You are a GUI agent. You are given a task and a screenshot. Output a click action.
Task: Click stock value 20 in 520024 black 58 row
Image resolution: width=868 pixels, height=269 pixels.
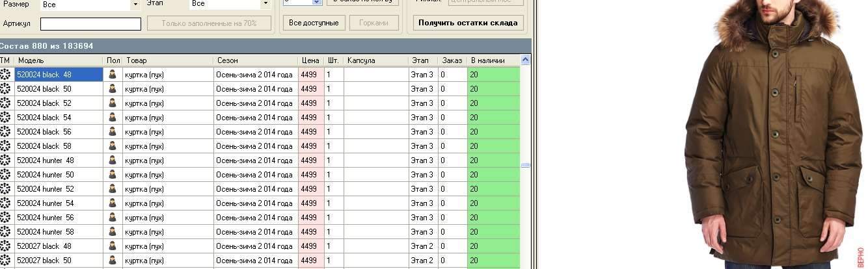494,146
